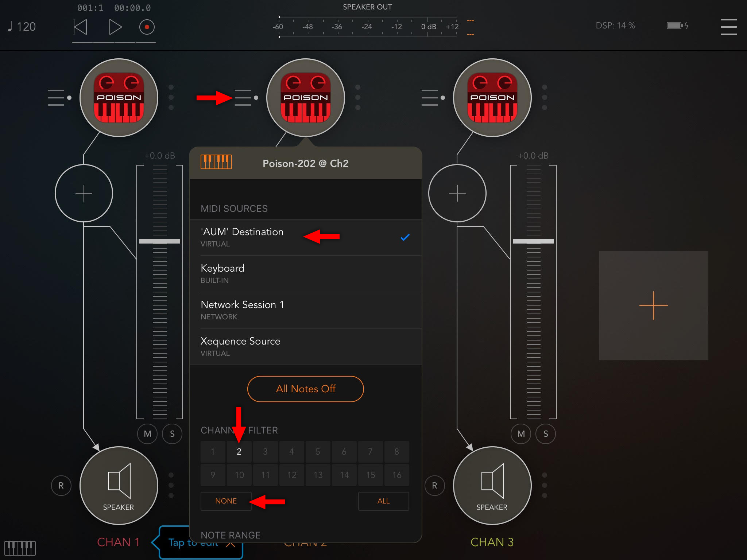This screenshot has width=747, height=560.
Task: Open the Poison synth node on channel 1
Action: coord(119,98)
